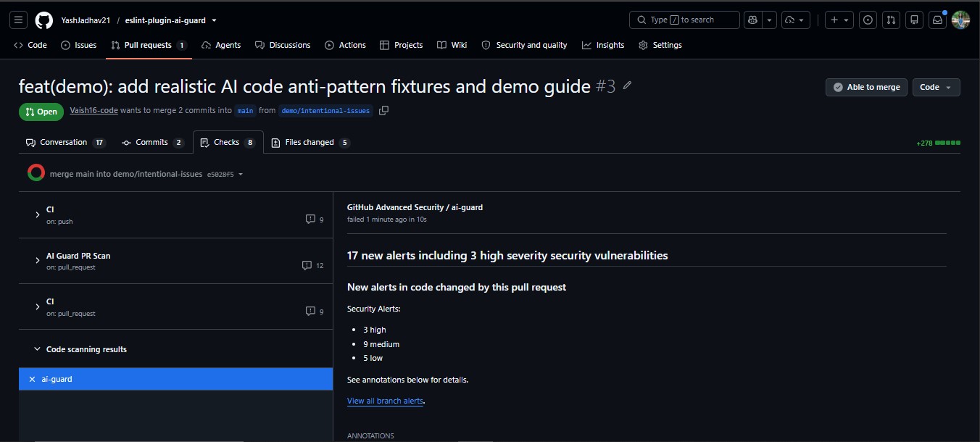Image resolution: width=980 pixels, height=442 pixels.
Task: Open the Discussions tab
Action: click(283, 45)
